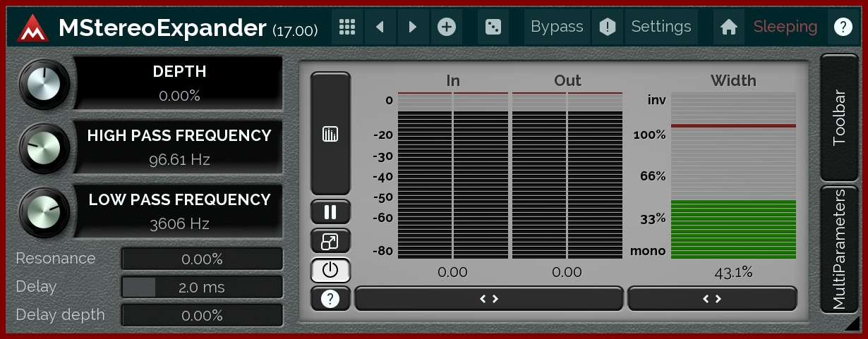Open help question mark in title bar

843,27
